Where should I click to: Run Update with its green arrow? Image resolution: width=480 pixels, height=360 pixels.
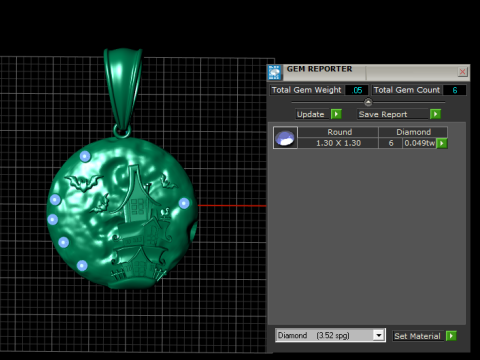(336, 114)
